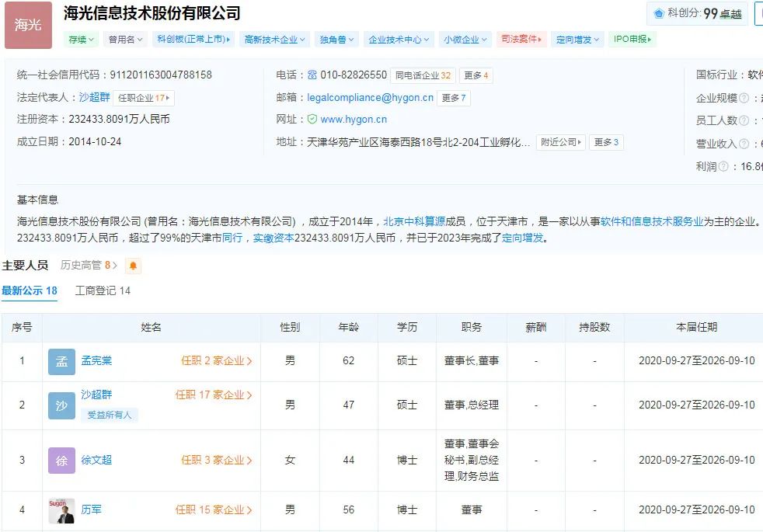
Task: Expand the 定向增发 tag
Action: click(x=577, y=40)
